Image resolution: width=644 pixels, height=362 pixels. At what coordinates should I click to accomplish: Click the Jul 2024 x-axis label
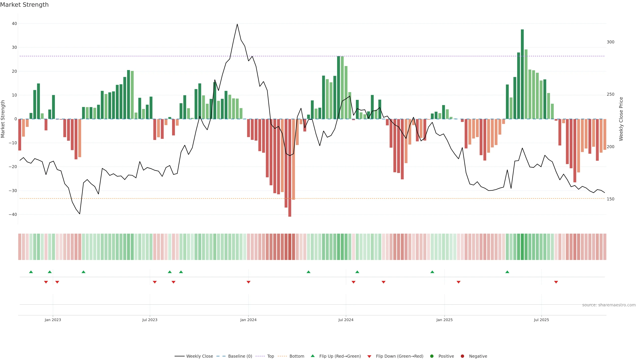click(x=346, y=320)
